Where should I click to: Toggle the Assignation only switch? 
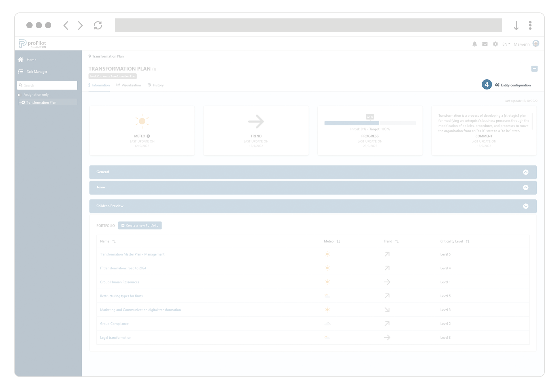[x=19, y=95]
